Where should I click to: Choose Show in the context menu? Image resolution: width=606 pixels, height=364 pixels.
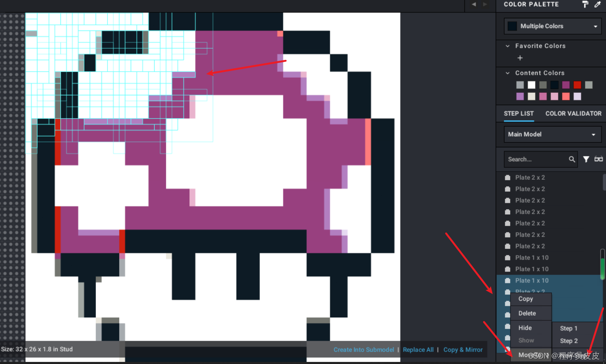(x=531, y=340)
